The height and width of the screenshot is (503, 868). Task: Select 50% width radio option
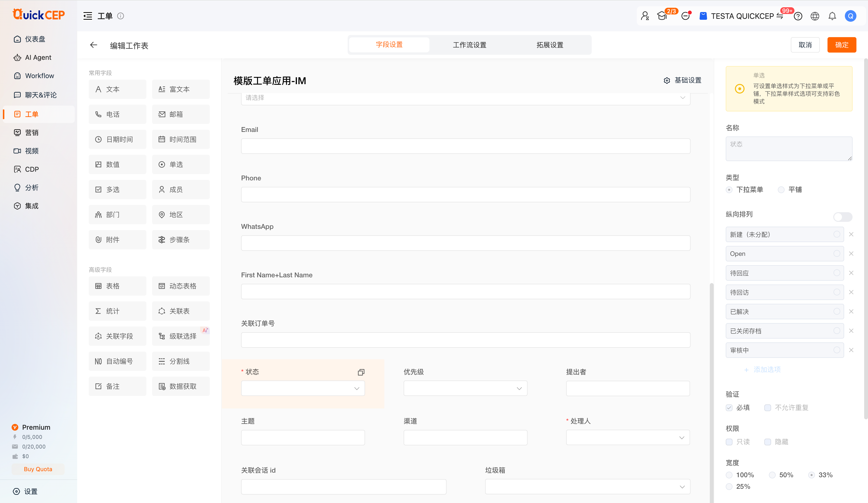(x=772, y=475)
